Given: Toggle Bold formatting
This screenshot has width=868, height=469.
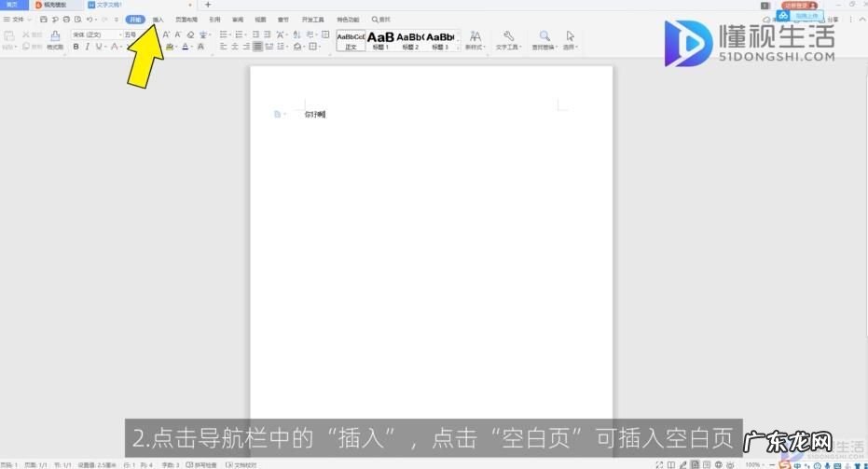Looking at the screenshot, I should [76, 47].
